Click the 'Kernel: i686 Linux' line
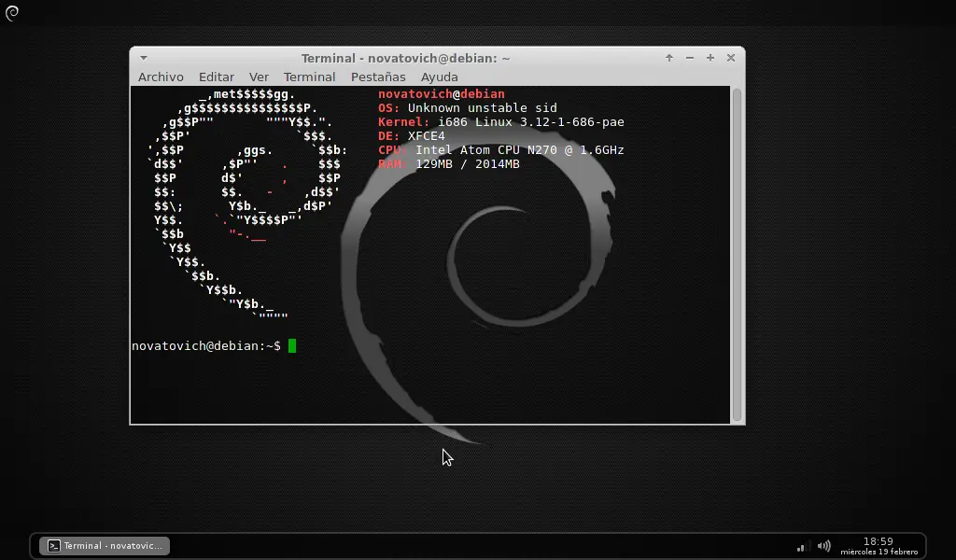The image size is (956, 560). pos(501,122)
